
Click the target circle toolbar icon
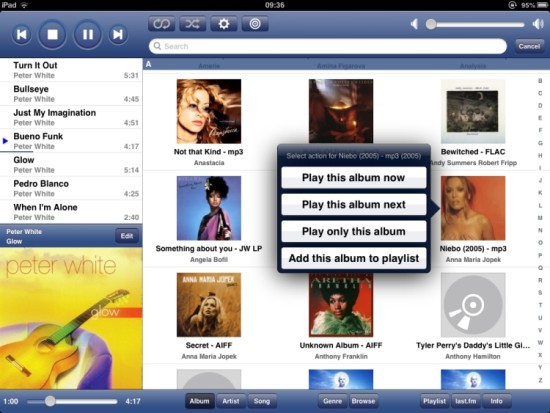click(x=255, y=24)
